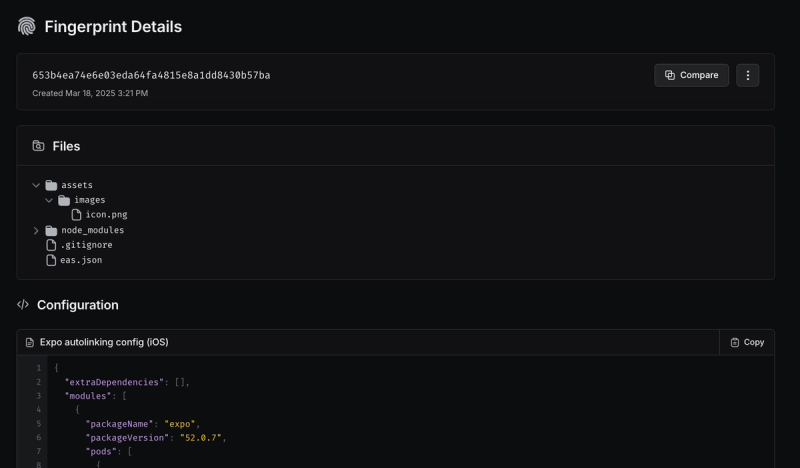Select the eas.json file name
Screen dimensions: 800x468
[81, 260]
